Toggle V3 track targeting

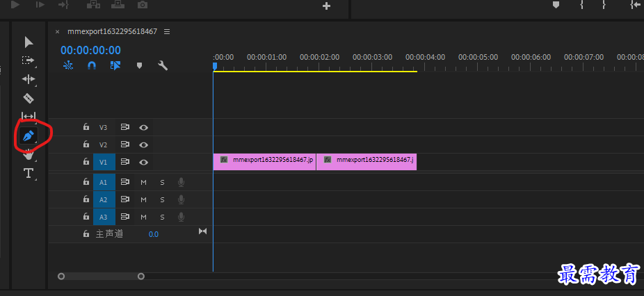pyautogui.click(x=104, y=128)
